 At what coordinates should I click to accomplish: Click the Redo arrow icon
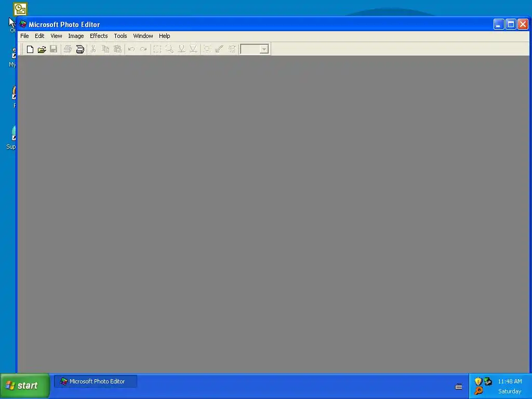click(x=143, y=49)
